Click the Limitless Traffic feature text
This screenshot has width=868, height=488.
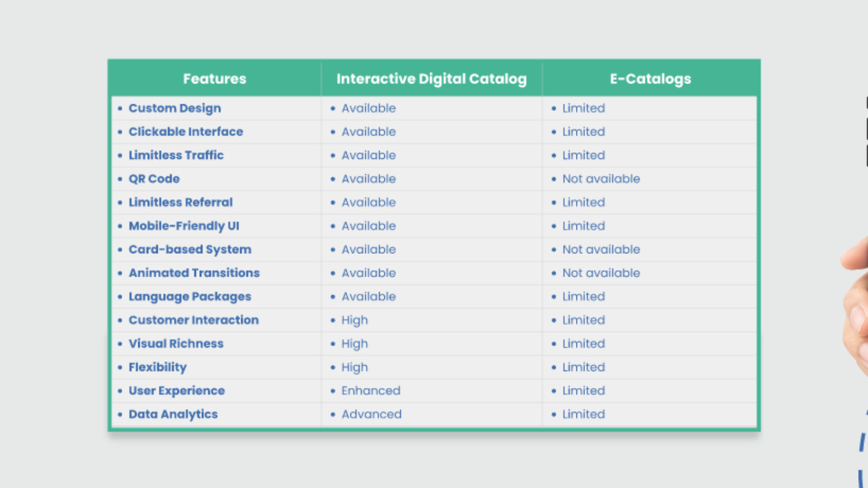[x=176, y=155]
